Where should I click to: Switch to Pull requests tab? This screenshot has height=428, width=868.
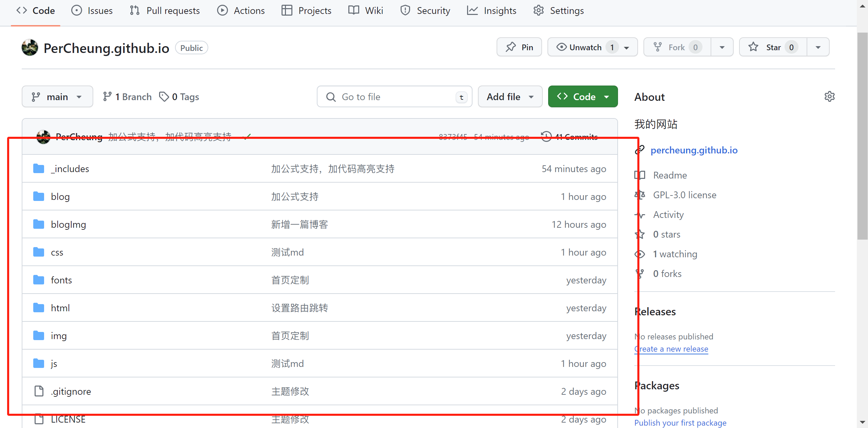tap(165, 11)
